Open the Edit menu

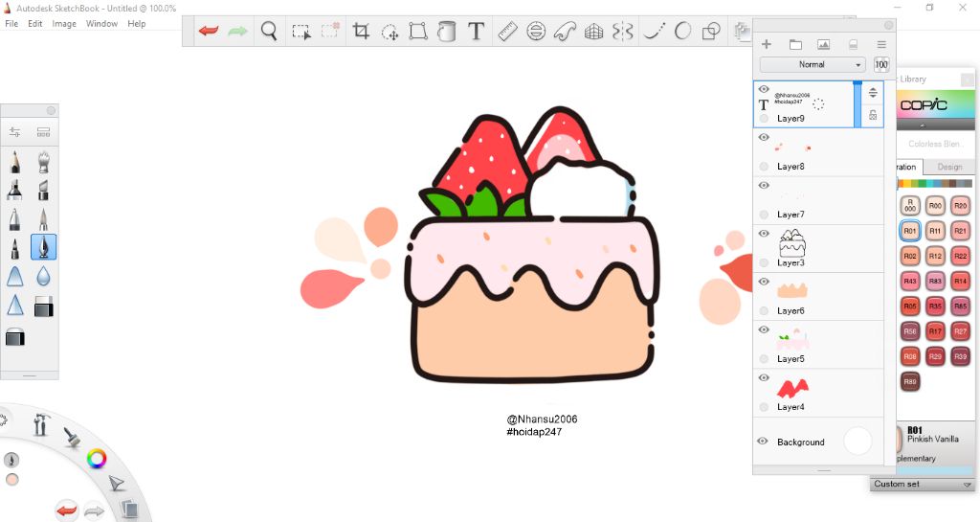(35, 23)
